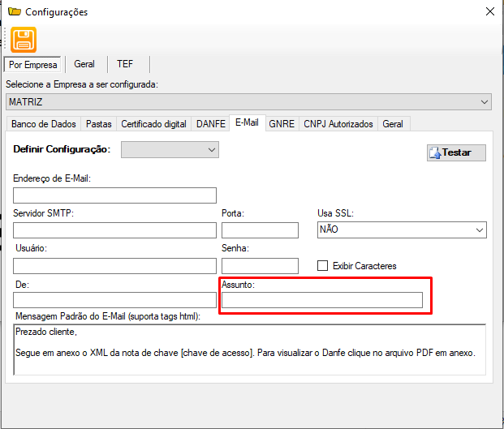The height and width of the screenshot is (429, 504).
Task: Switch to the Banco de Dados tab
Action: click(44, 124)
